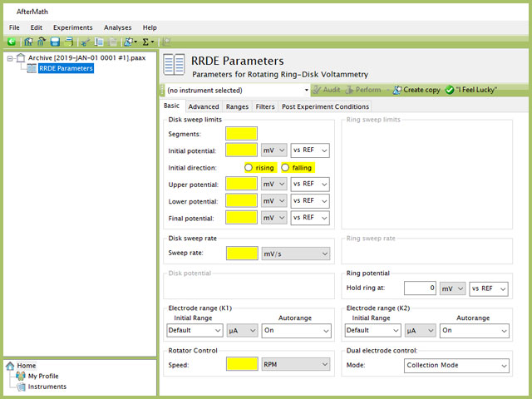Open Final potential mV unit dropdown
This screenshot has height=399, width=532.
pos(274,218)
